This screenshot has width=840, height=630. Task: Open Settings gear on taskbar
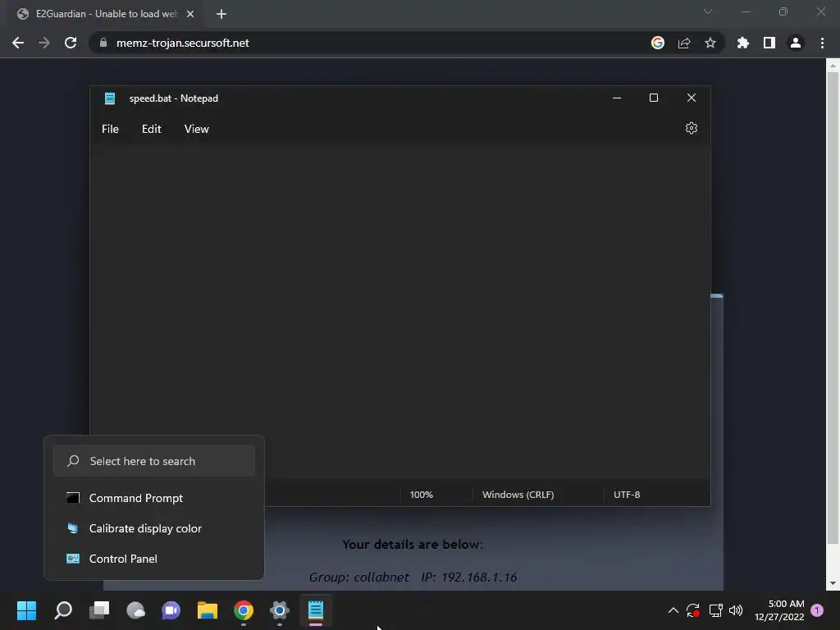click(280, 610)
